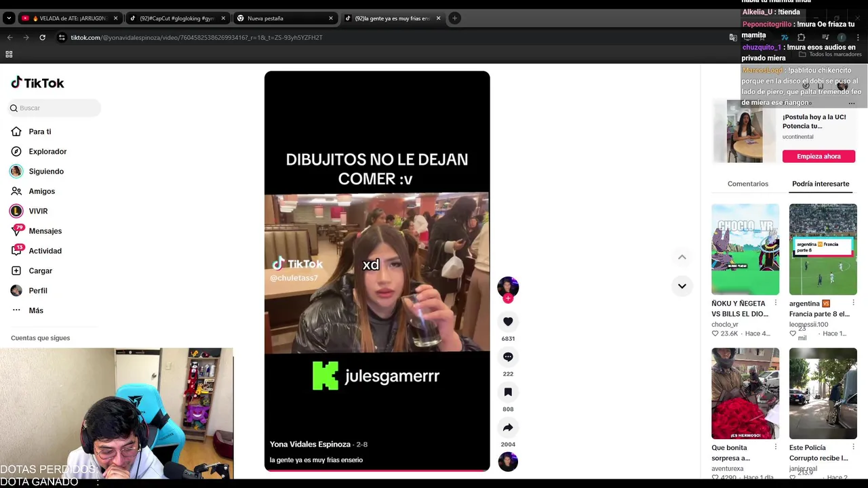Image resolution: width=868 pixels, height=488 pixels.
Task: Click the video caption text
Action: [x=316, y=460]
